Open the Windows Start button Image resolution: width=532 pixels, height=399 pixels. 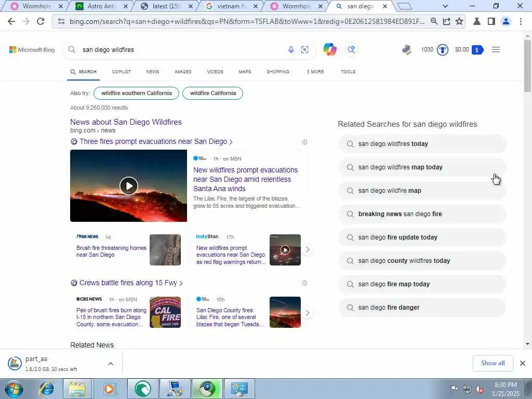coord(14,389)
